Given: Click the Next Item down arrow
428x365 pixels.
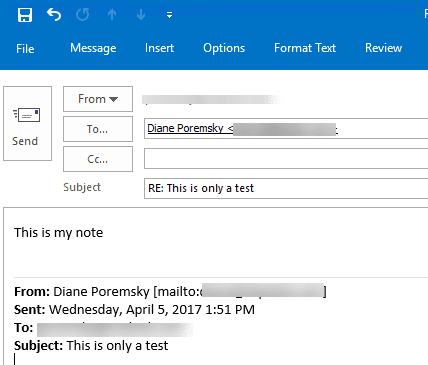Looking at the screenshot, I should [x=141, y=15].
